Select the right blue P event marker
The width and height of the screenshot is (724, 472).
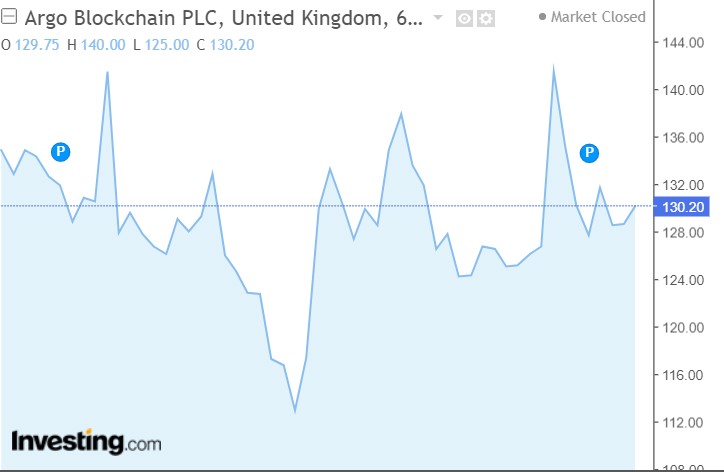click(x=589, y=152)
